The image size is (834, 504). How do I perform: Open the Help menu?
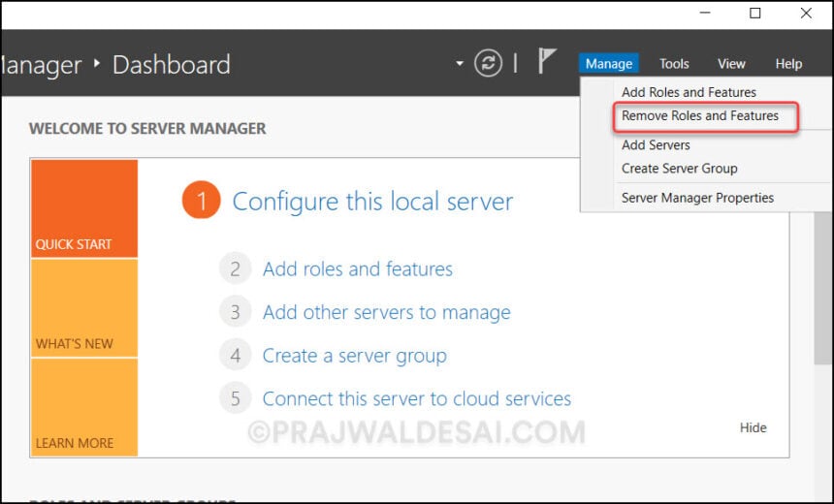point(788,64)
